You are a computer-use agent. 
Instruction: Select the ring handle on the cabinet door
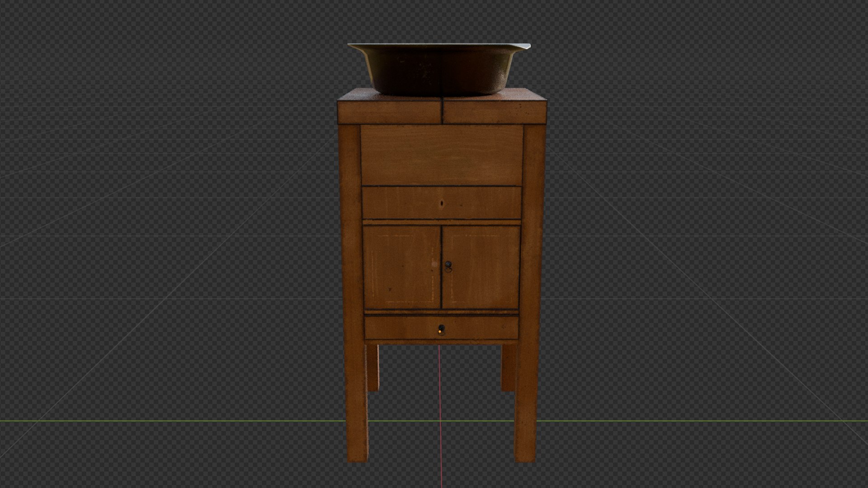(448, 267)
